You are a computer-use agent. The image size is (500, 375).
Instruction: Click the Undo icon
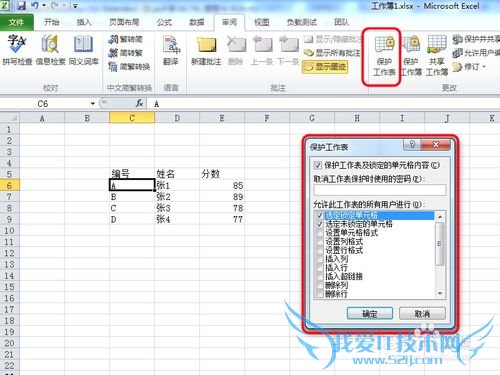click(35, 6)
